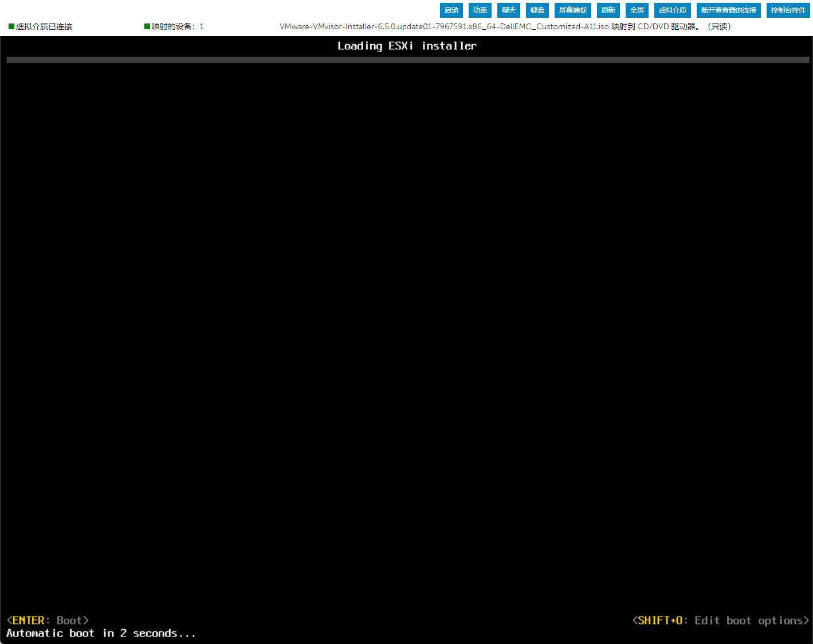Open the 启动 (Boot) menu button
The image size is (813, 644).
(x=451, y=10)
